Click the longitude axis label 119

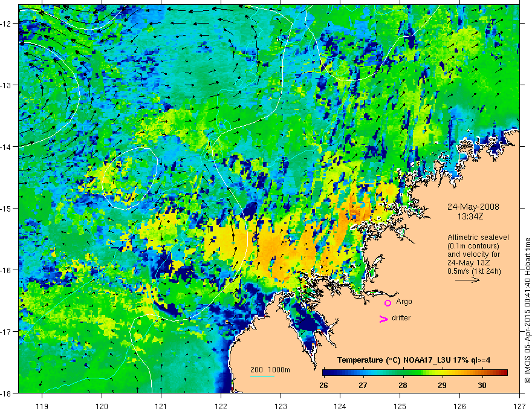tap(42, 406)
